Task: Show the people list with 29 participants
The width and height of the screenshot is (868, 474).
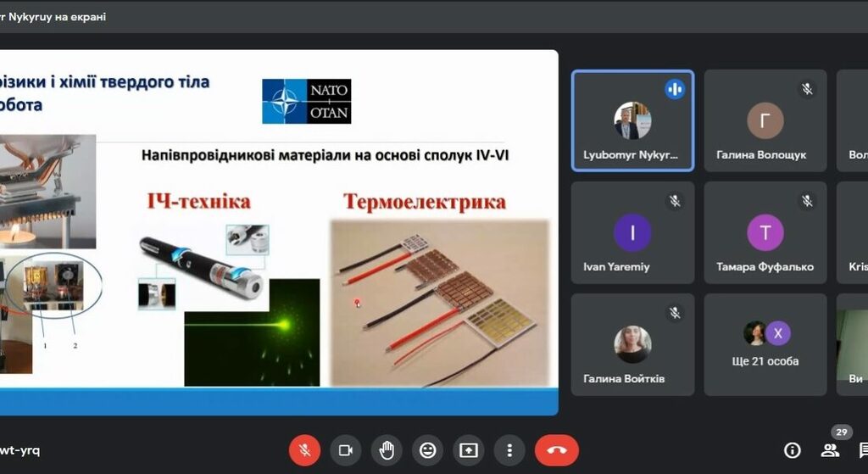Action: (831, 449)
